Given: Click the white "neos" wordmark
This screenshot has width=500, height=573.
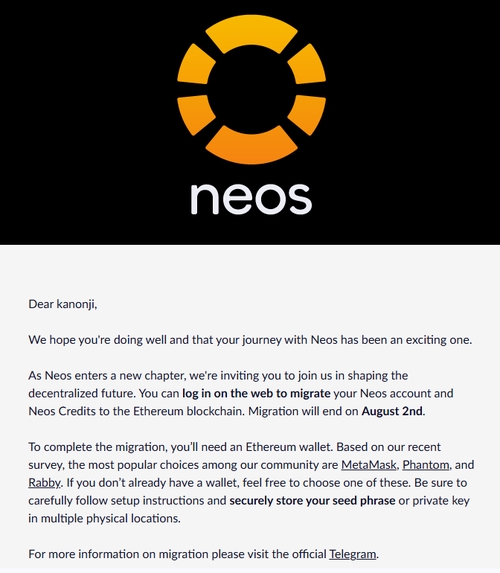Looking at the screenshot, I should click(251, 199).
